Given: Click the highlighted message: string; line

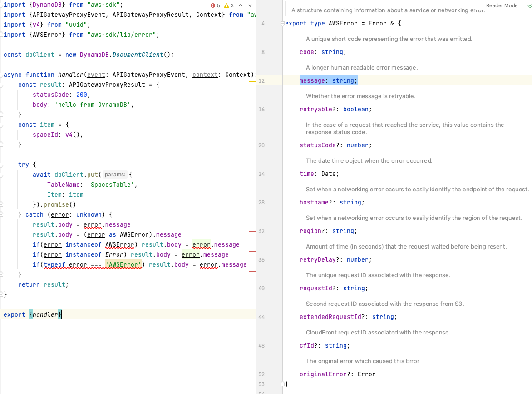Looking at the screenshot, I should tap(329, 80).
